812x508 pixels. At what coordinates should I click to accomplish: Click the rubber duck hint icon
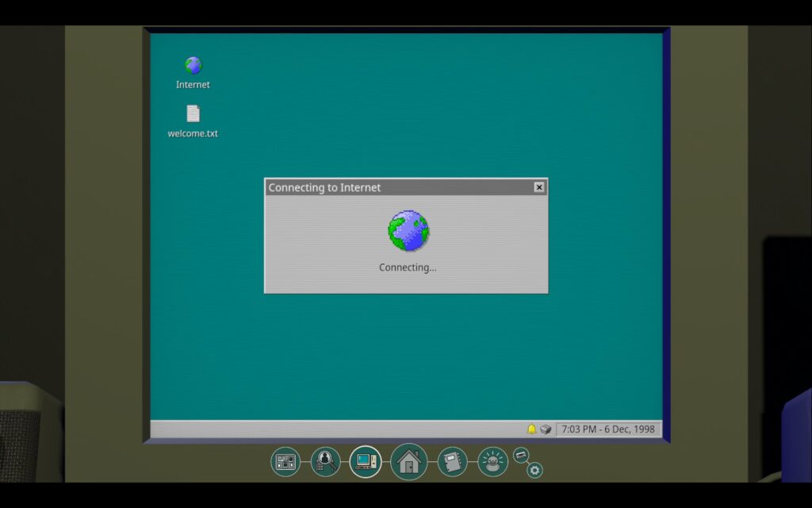click(492, 461)
